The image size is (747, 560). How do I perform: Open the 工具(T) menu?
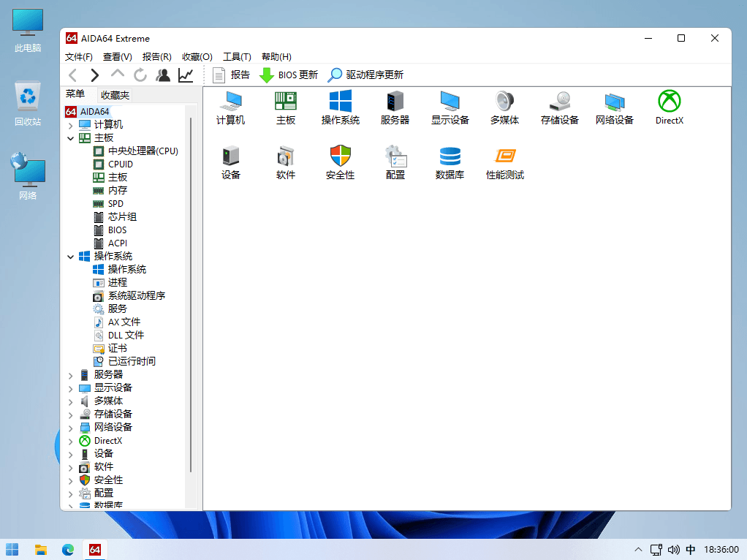(237, 57)
